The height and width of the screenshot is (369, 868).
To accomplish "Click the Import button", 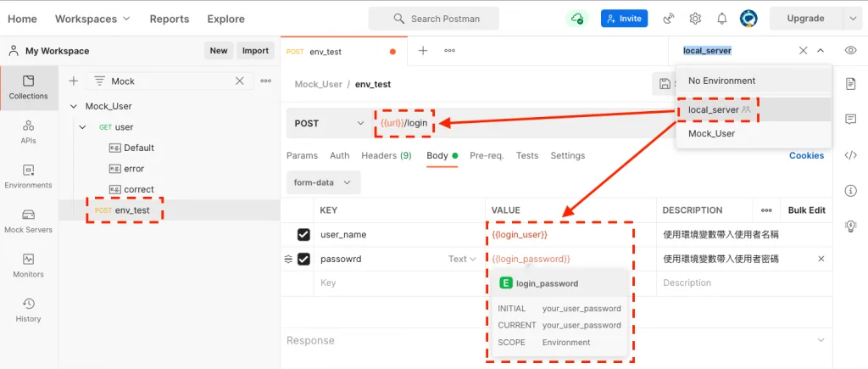I will click(x=256, y=50).
